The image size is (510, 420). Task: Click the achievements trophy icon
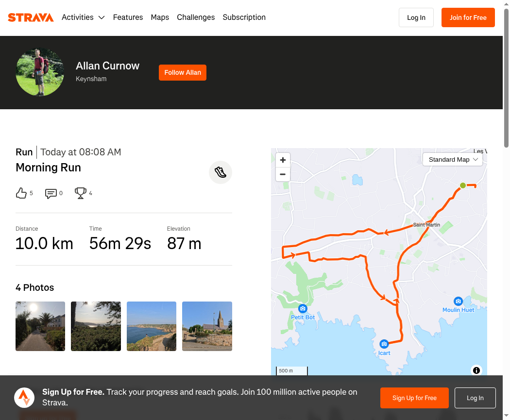(81, 193)
